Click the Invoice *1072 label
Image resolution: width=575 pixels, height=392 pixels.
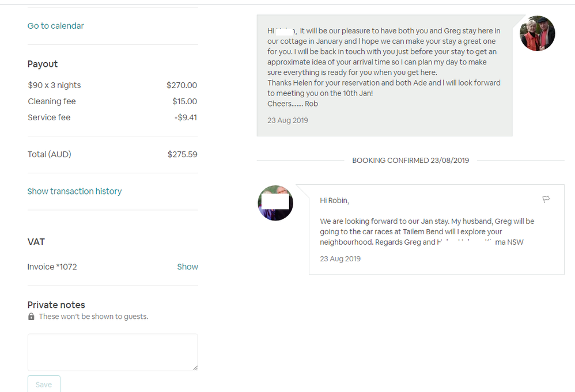coord(52,267)
